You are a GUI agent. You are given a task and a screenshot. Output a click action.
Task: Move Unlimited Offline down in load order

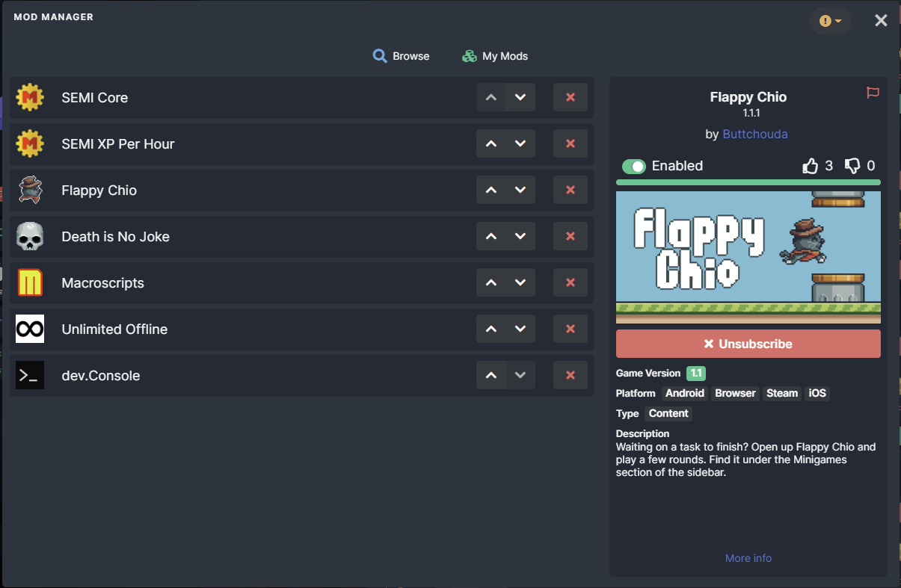click(x=520, y=329)
